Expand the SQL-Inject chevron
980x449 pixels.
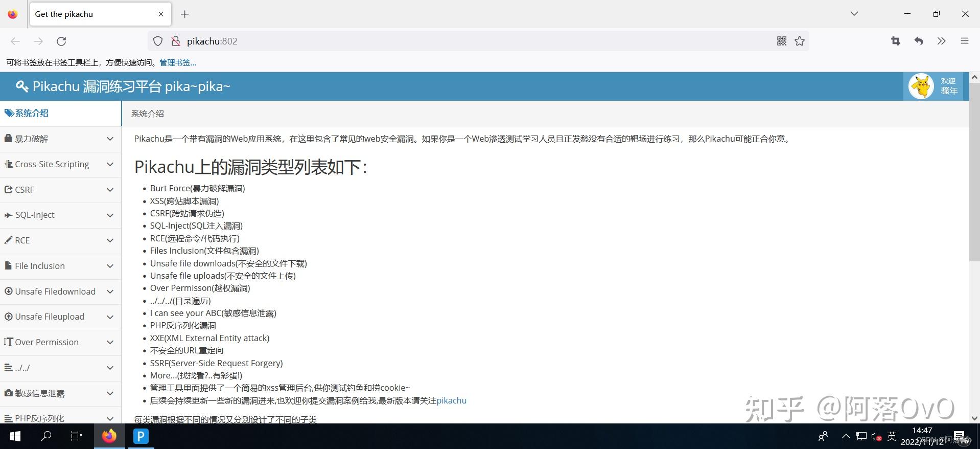pyautogui.click(x=110, y=215)
